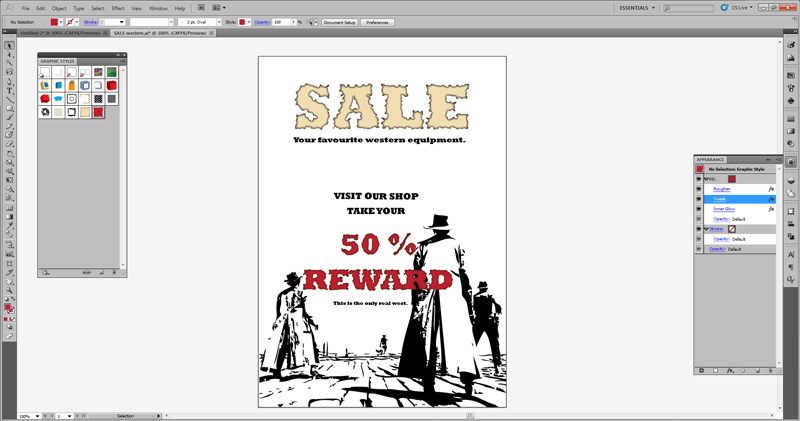Open the Arrange Documents icon menu
This screenshot has width=800, height=421.
219,8
